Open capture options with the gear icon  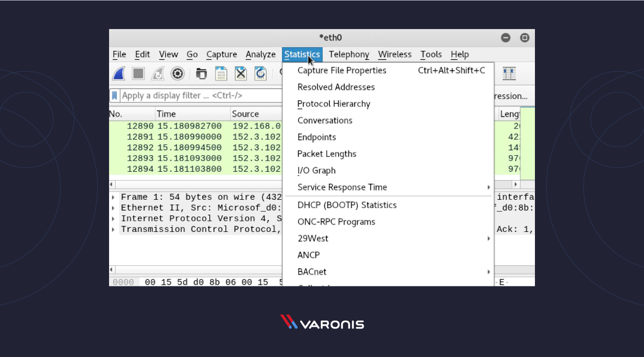pos(177,73)
